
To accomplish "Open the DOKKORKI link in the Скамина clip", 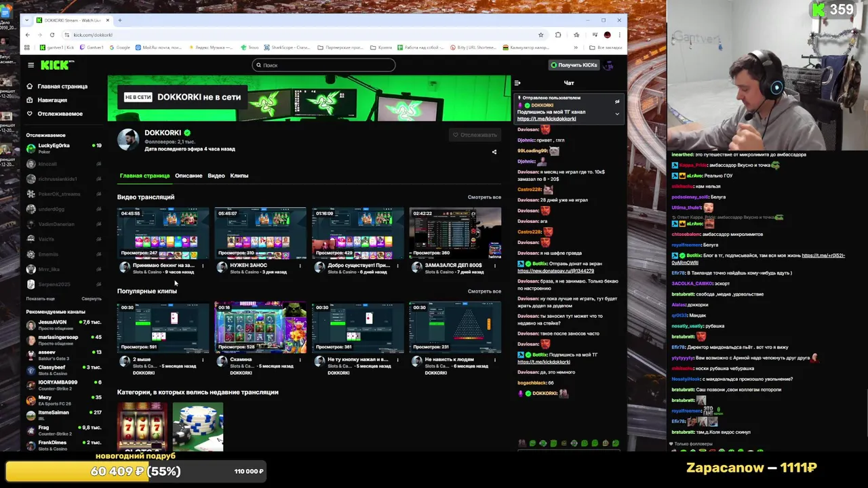I will pos(241,373).
